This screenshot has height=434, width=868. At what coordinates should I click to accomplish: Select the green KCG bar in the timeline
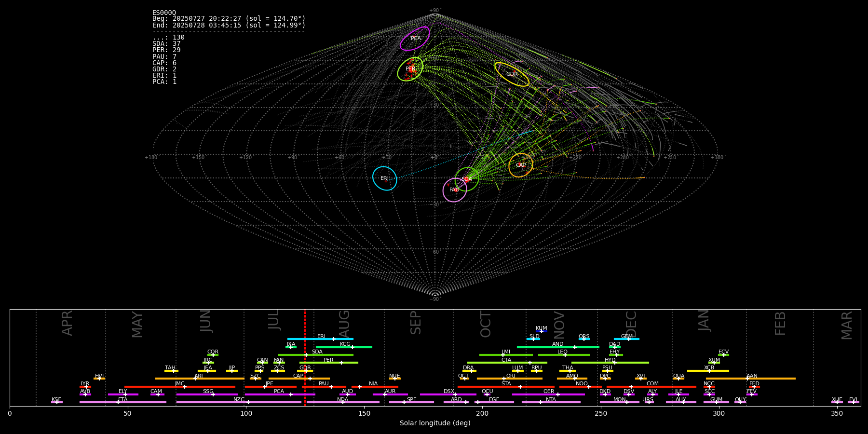(x=344, y=347)
